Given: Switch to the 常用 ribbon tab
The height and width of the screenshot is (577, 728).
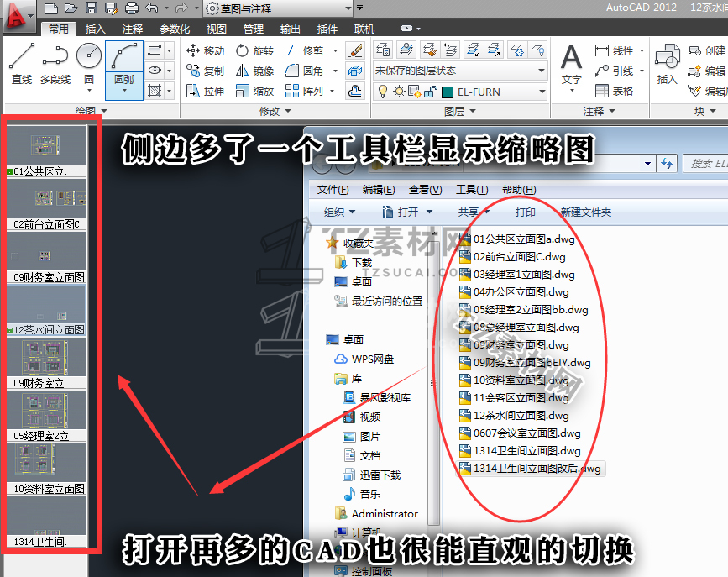Looking at the screenshot, I should tap(59, 29).
